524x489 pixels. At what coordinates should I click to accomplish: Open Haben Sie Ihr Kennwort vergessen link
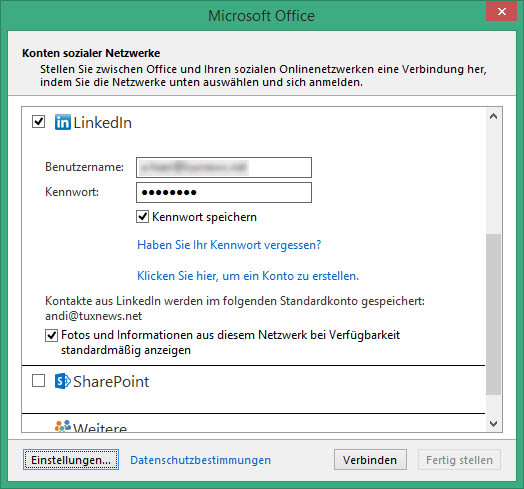pyautogui.click(x=229, y=245)
